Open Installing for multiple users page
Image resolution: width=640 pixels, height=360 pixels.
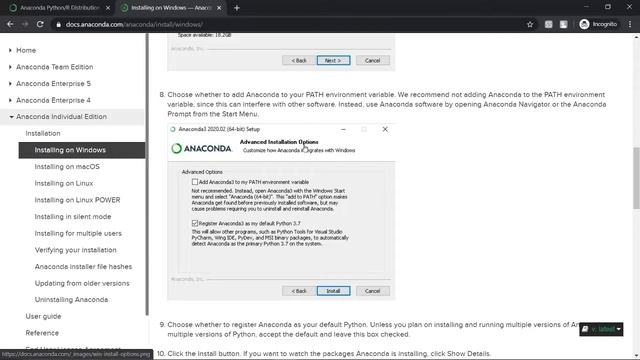tap(78, 233)
